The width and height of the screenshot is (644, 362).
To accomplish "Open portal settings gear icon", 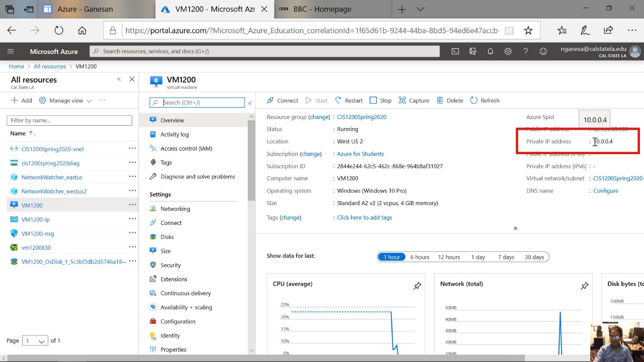I will (x=508, y=51).
